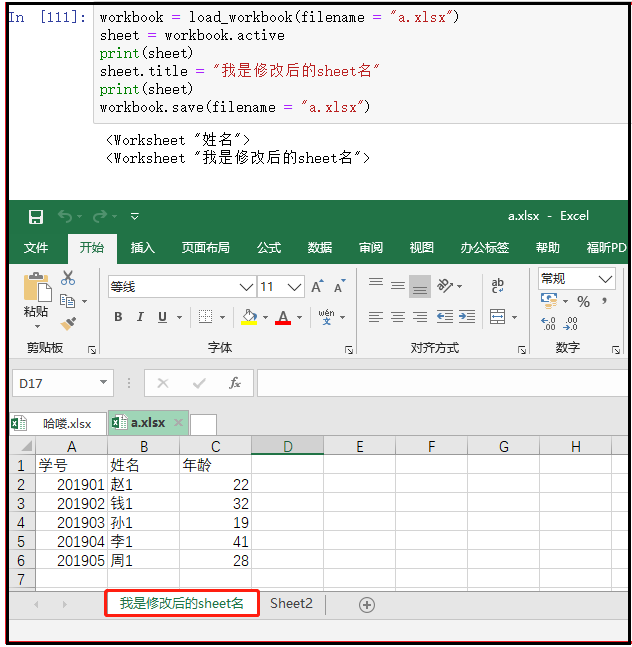This screenshot has height=647, width=632.
Task: Click the Accounting Number Format icon
Action: coord(549,301)
